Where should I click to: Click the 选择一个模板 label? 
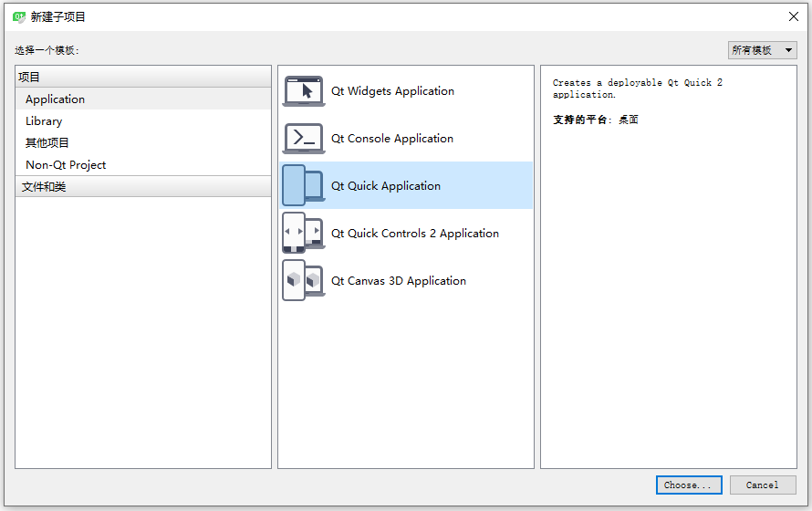47,50
